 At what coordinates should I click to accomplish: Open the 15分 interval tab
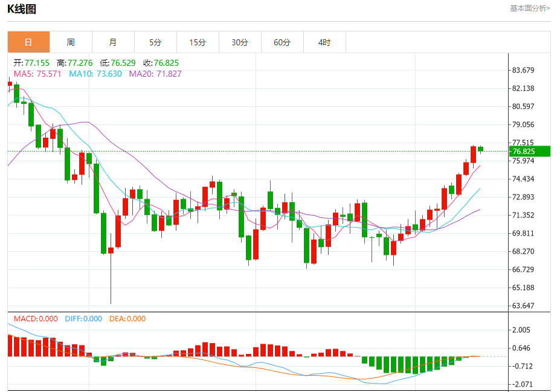point(198,42)
